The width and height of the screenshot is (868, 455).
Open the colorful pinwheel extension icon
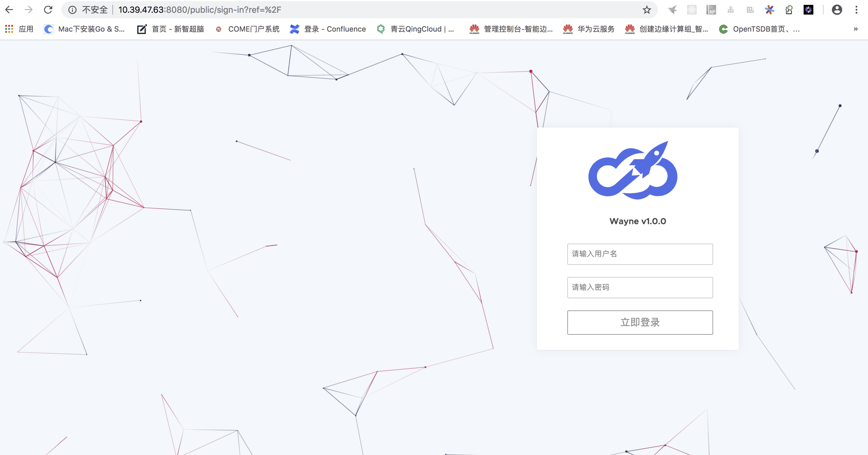click(769, 10)
